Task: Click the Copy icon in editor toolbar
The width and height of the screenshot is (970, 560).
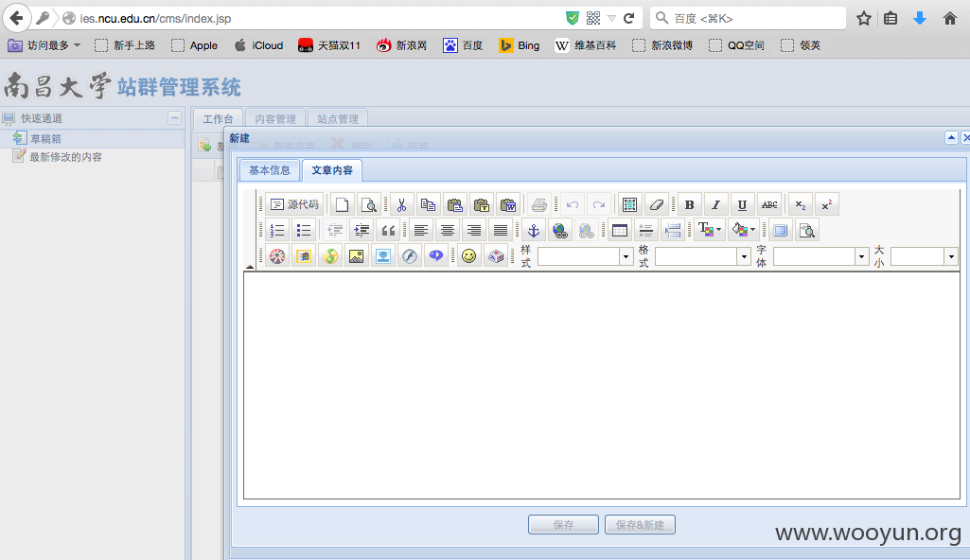Action: click(428, 204)
